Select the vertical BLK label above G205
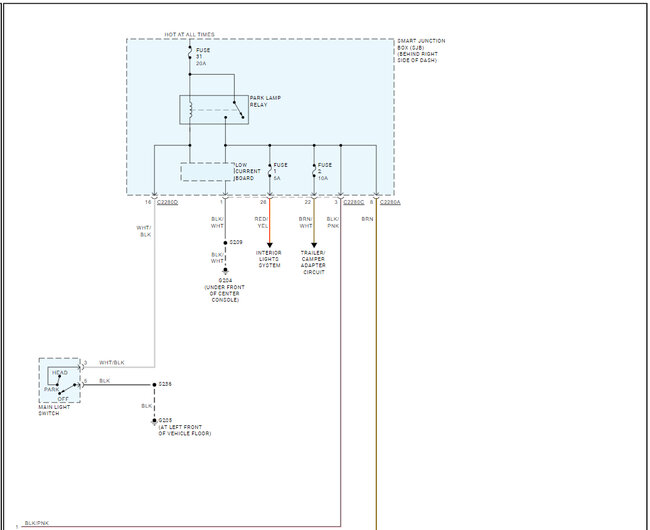This screenshot has height=530, width=650. (x=146, y=406)
